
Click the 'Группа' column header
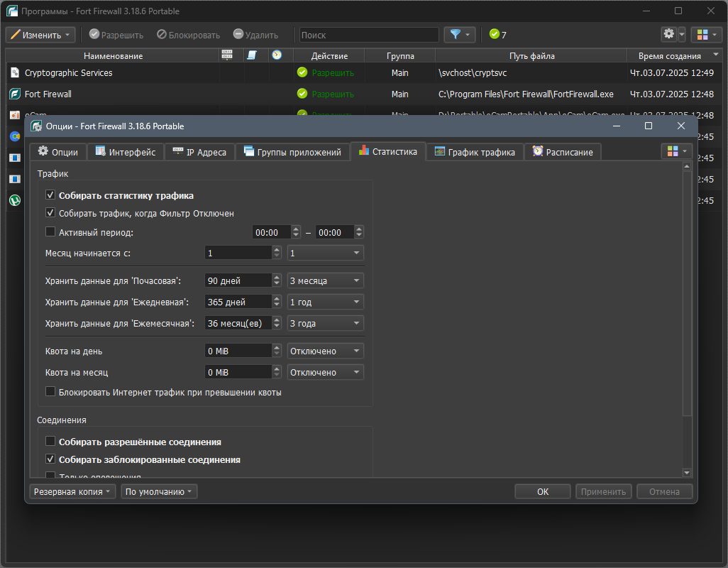click(400, 55)
